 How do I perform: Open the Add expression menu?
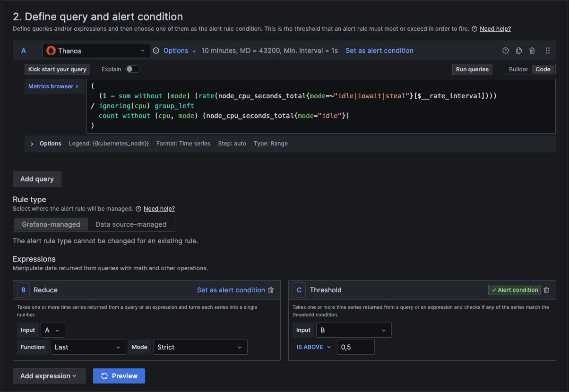49,376
